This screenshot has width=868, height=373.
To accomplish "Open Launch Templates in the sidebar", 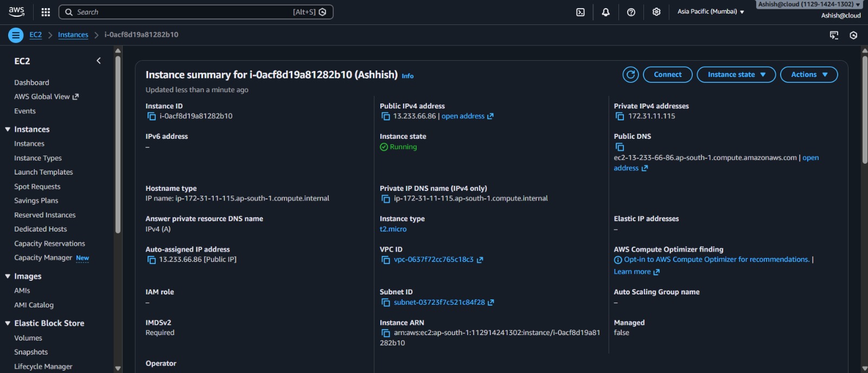I will pyautogui.click(x=43, y=172).
